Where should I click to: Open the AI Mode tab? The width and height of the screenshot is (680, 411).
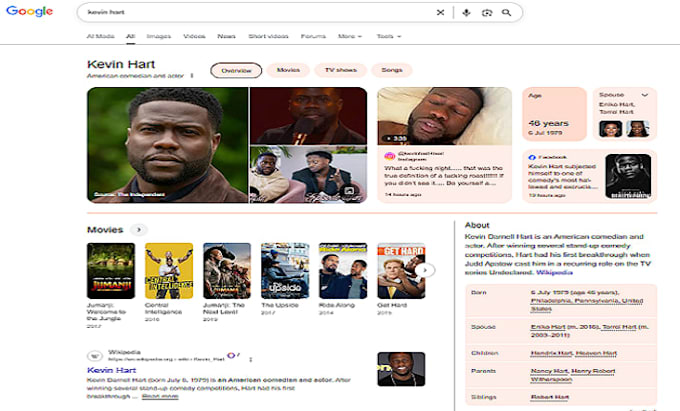pyautogui.click(x=100, y=36)
